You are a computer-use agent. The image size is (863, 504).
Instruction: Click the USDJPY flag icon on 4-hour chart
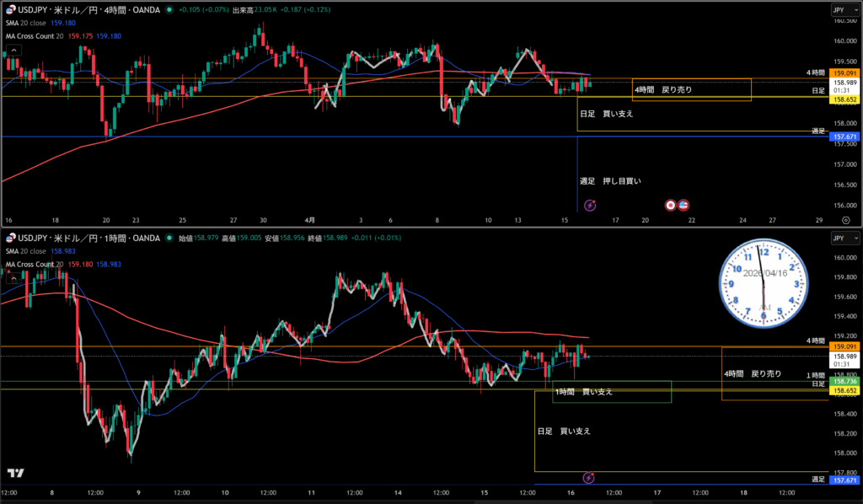point(10,10)
